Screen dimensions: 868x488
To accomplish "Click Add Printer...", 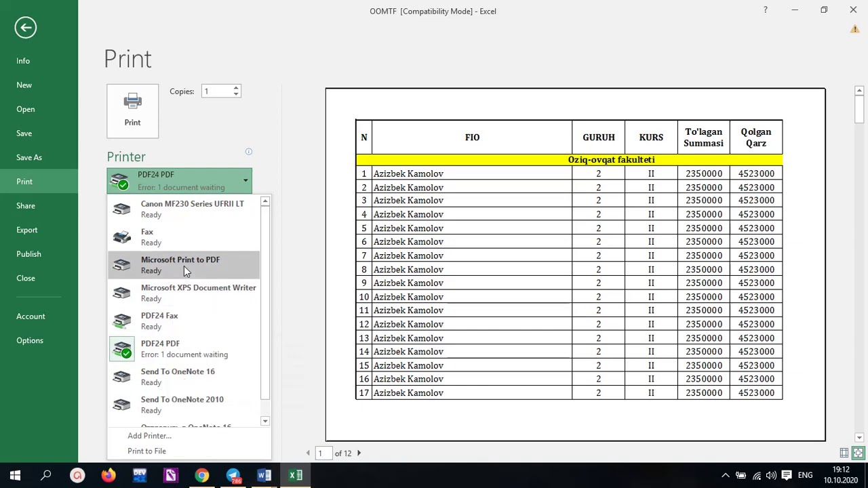I will [149, 436].
